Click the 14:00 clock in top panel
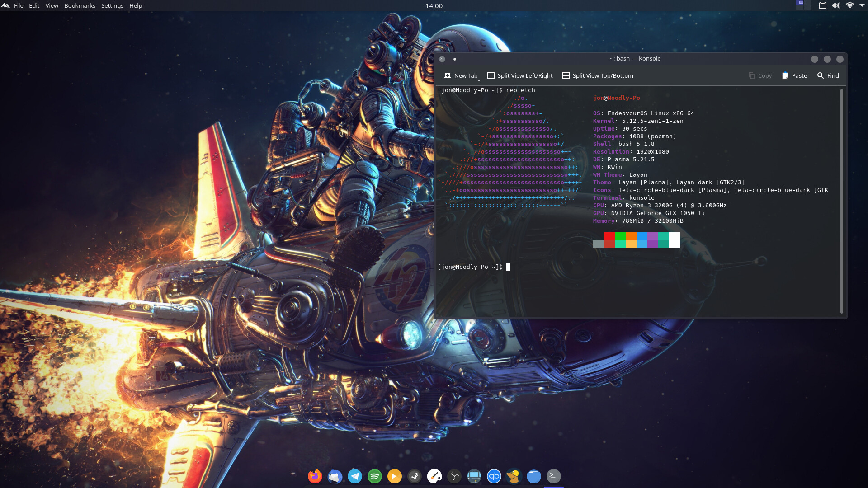 434,5
